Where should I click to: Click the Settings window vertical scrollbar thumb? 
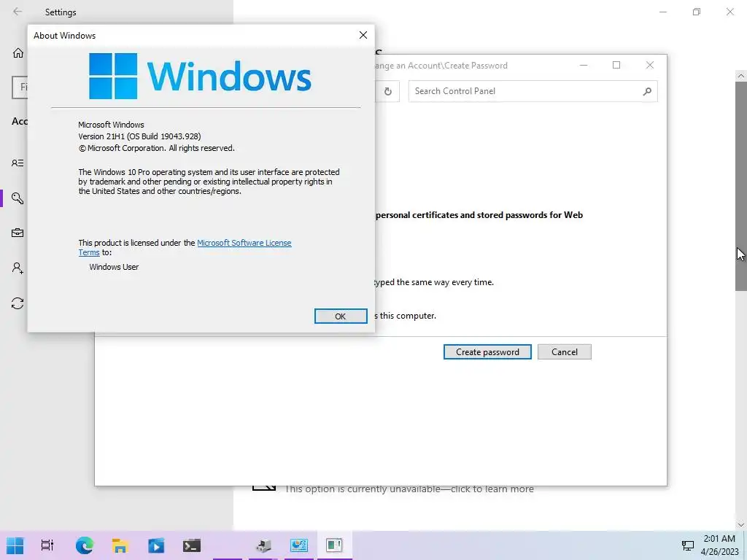pyautogui.click(x=741, y=186)
